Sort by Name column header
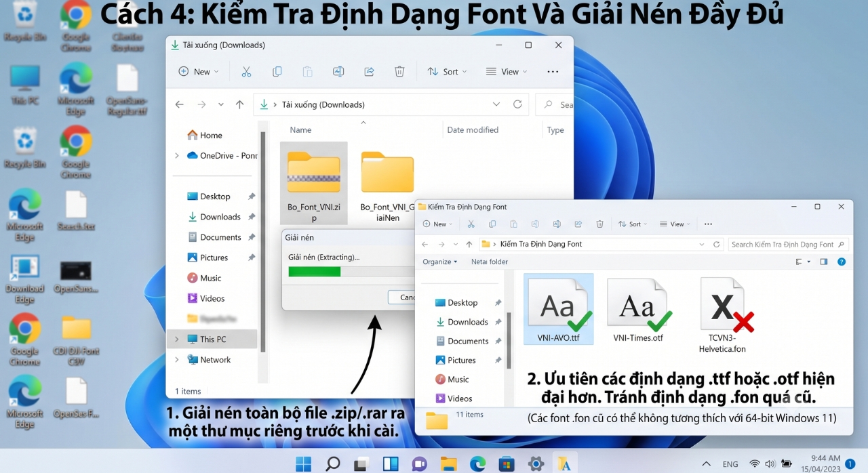868x473 pixels. [300, 130]
